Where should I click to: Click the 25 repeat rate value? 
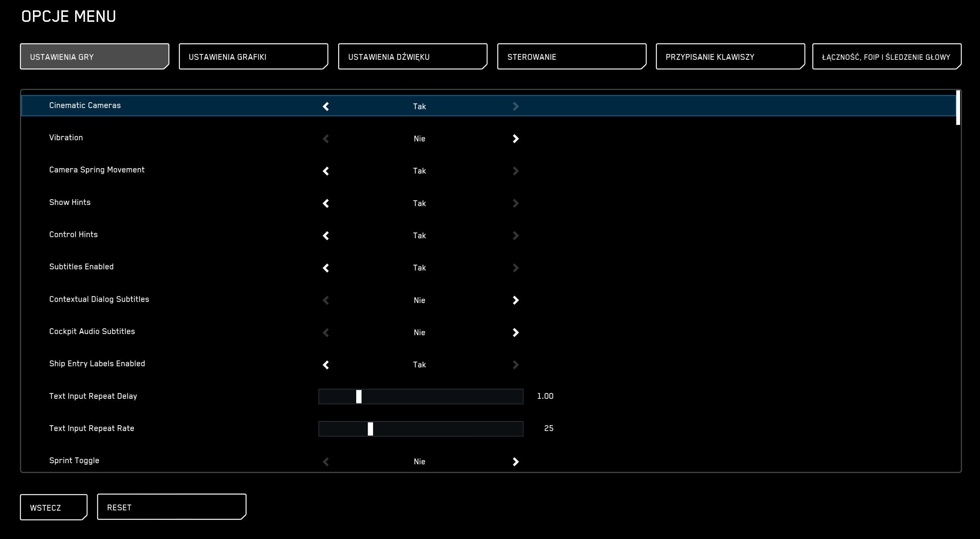tap(549, 428)
